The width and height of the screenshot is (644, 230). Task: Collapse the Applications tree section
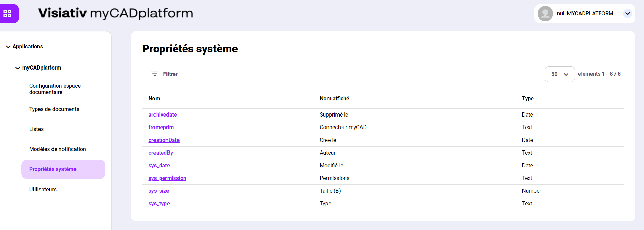8,47
